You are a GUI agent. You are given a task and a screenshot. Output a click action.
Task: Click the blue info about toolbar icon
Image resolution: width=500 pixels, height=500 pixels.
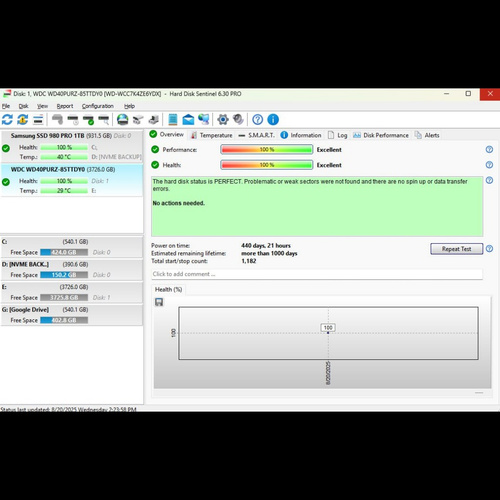coord(273,119)
